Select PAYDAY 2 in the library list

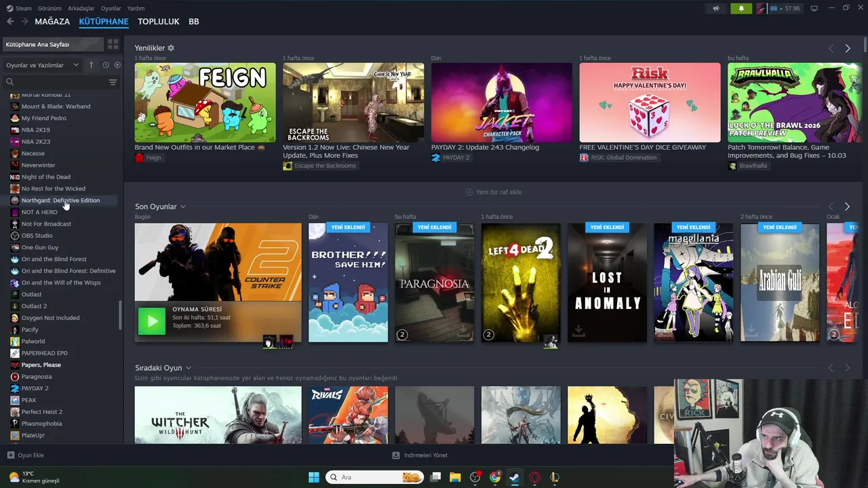35,388
